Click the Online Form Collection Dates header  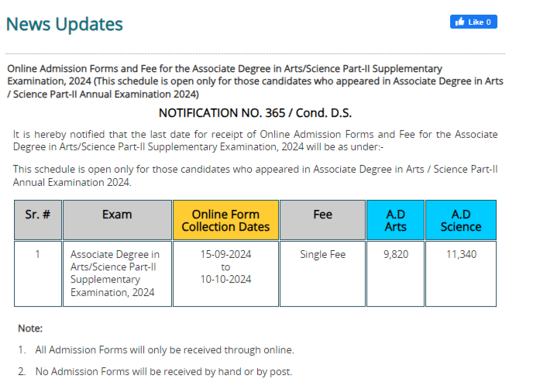[225, 220]
